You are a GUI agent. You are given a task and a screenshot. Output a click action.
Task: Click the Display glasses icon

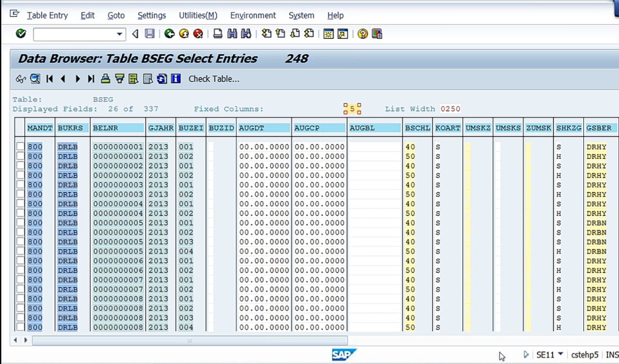click(x=21, y=79)
